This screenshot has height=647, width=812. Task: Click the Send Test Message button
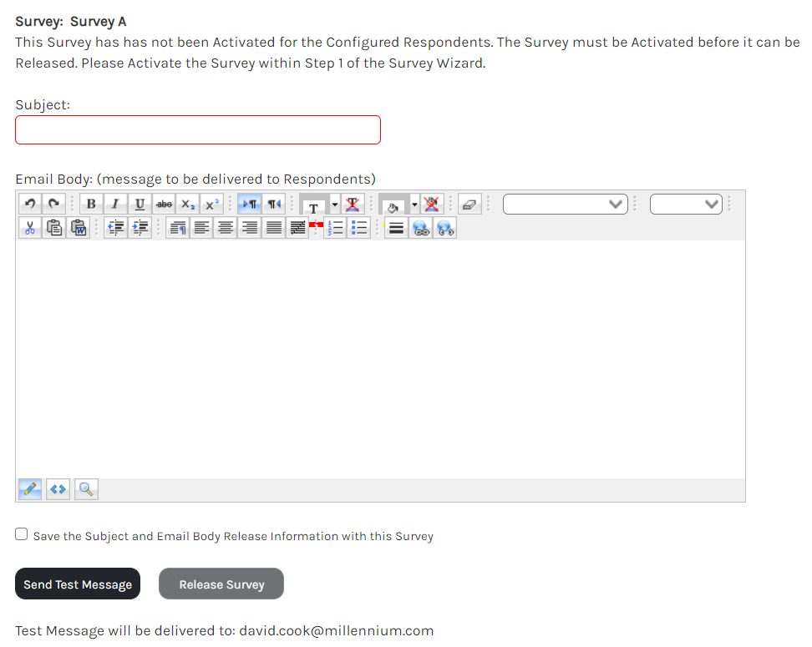78,584
